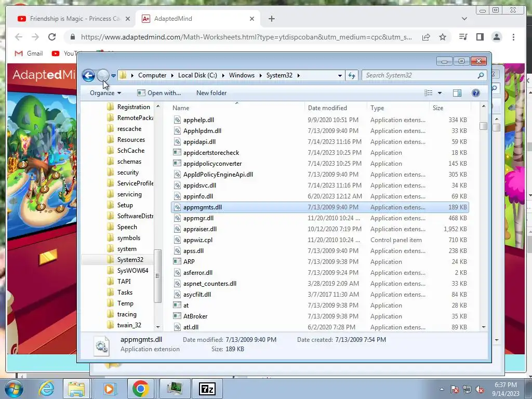Open the address bar history dropdown arrow
This screenshot has height=399, width=532.
click(340, 76)
